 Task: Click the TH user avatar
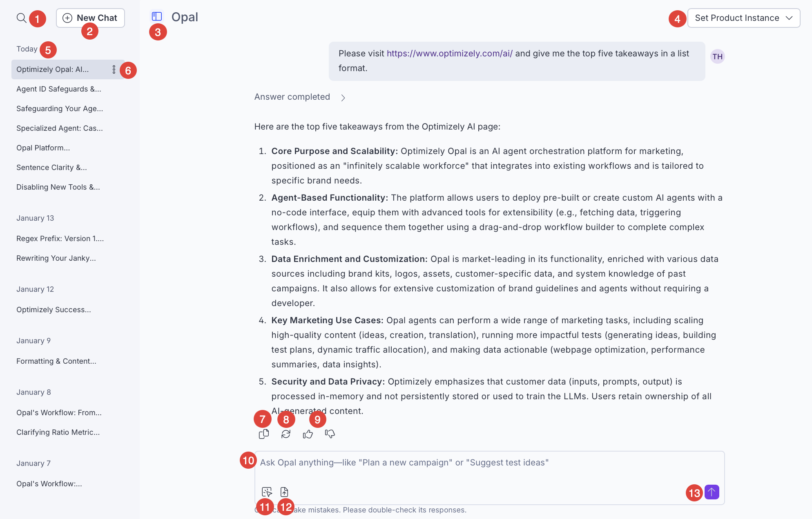coord(718,56)
